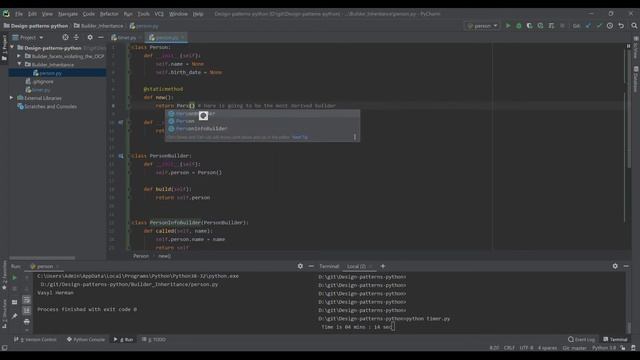
Task: Click the CRLF line separator status entry
Action: pyautogui.click(x=509, y=348)
